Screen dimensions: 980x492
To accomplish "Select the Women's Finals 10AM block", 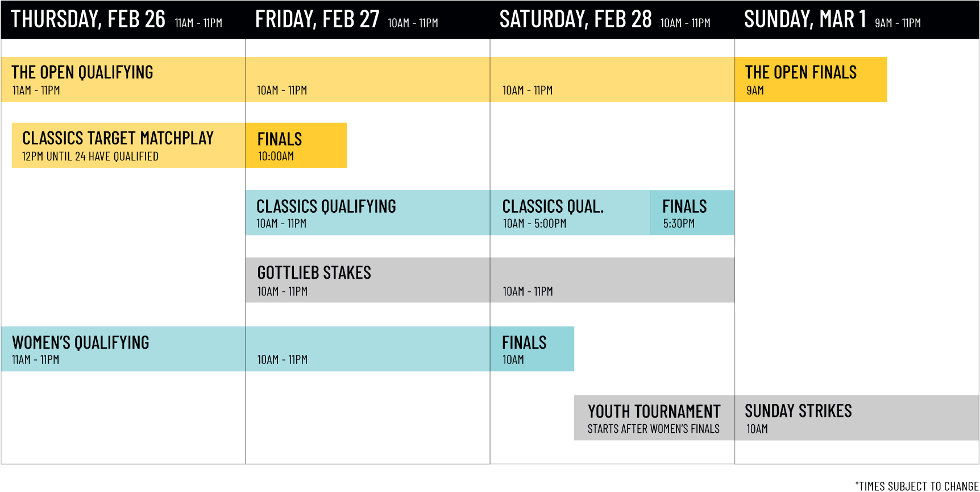I will 531,349.
